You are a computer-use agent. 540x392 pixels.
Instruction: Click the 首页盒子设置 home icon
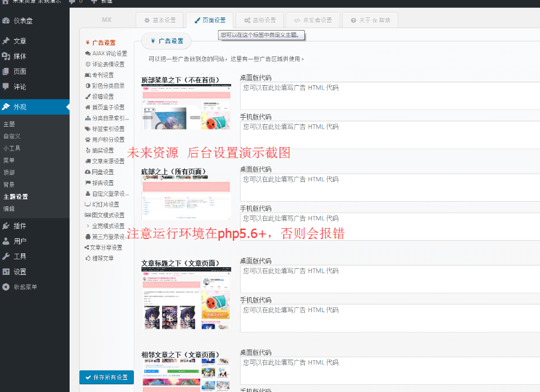(88, 107)
